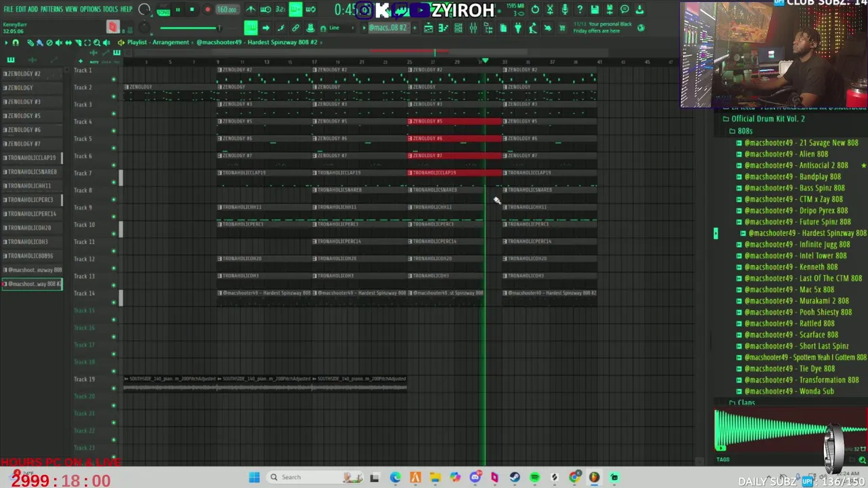Open the PATTERNS menu

tap(52, 9)
